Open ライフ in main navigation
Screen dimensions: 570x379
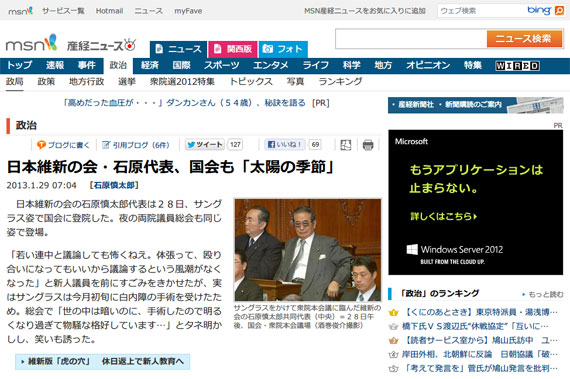click(x=316, y=65)
